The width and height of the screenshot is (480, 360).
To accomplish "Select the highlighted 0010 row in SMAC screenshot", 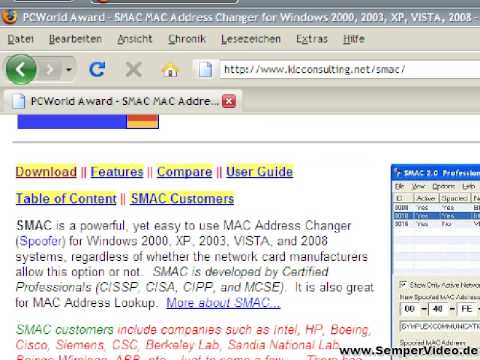I will [437, 216].
